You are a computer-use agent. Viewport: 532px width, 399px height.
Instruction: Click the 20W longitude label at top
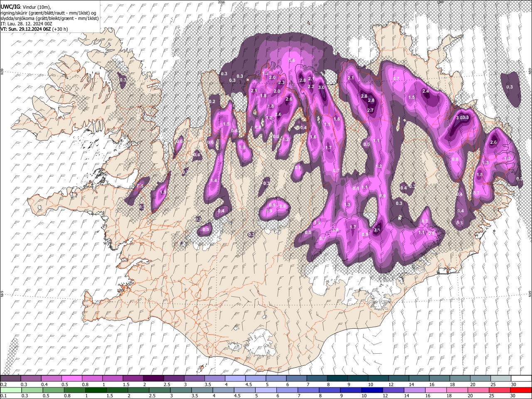(222, 2)
